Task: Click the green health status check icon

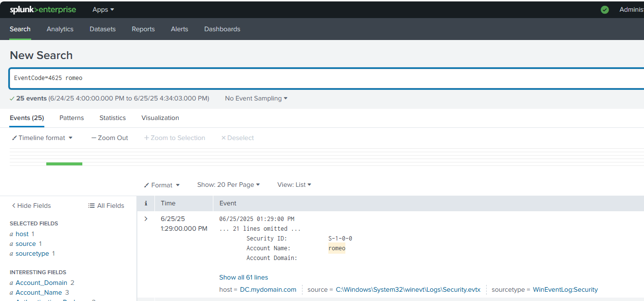Action: click(x=605, y=10)
